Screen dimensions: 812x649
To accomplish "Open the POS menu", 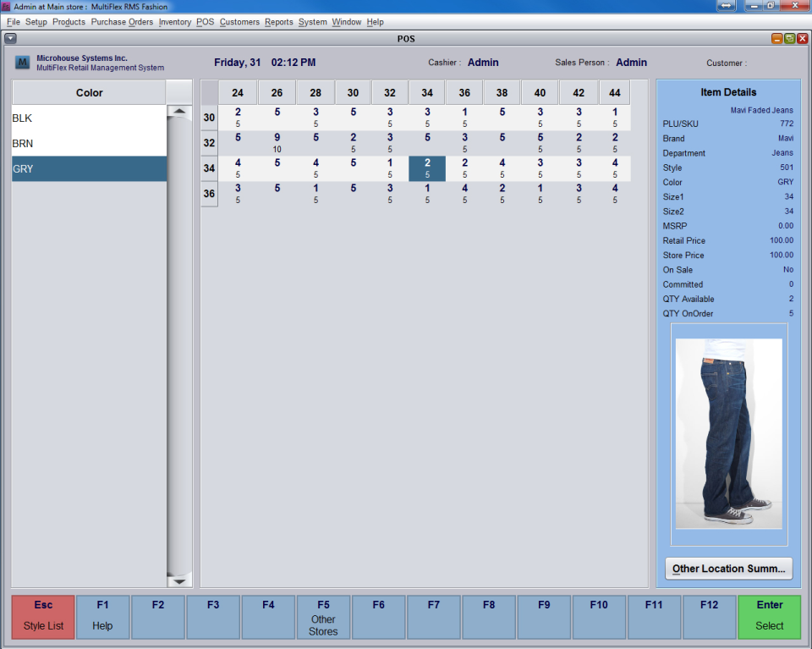I will [x=205, y=22].
